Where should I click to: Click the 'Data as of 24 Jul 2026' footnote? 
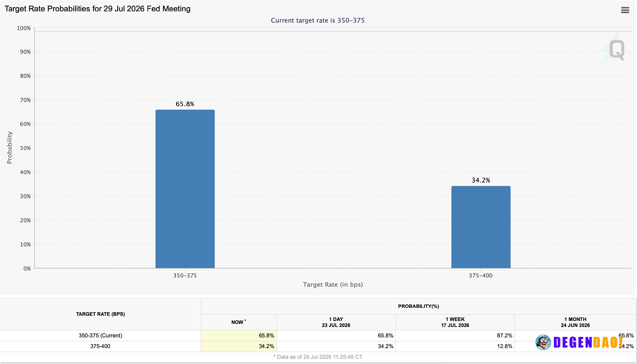pos(318,357)
